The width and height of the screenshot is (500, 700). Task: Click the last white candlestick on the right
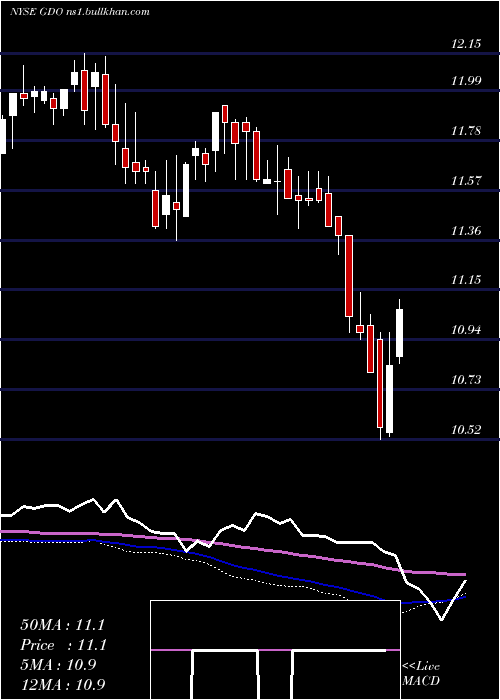[x=400, y=333]
